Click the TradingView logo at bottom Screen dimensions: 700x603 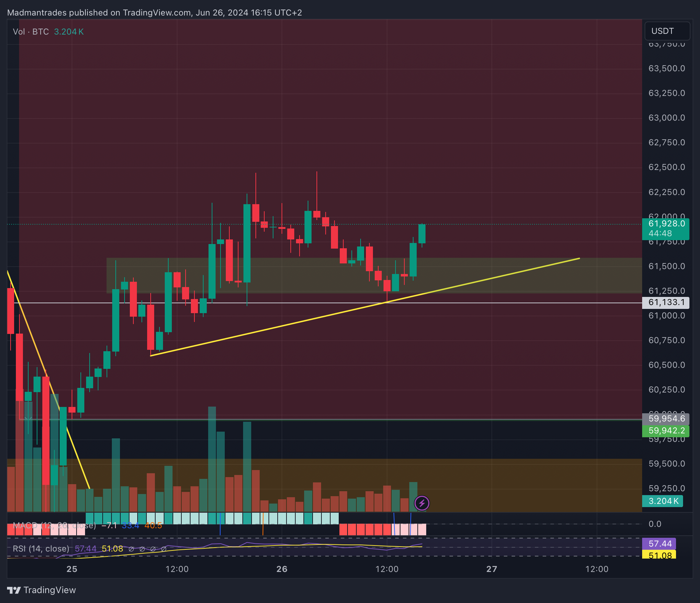42,590
